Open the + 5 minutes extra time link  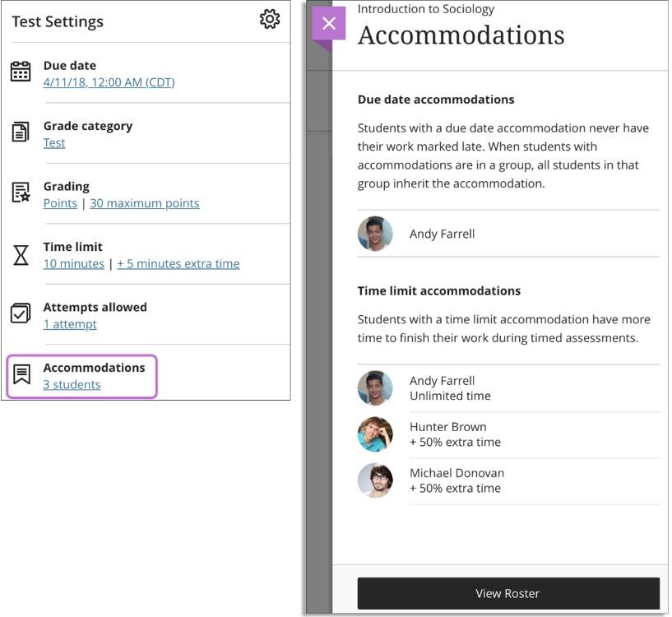(x=178, y=264)
